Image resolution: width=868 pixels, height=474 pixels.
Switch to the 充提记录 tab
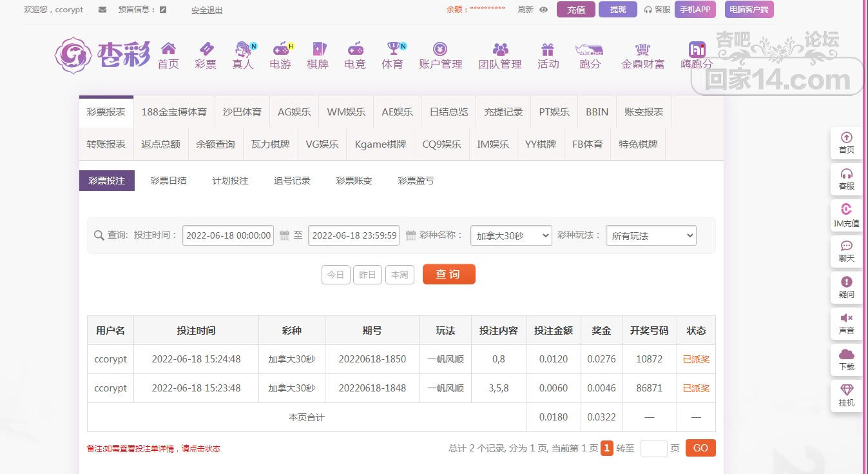click(503, 112)
